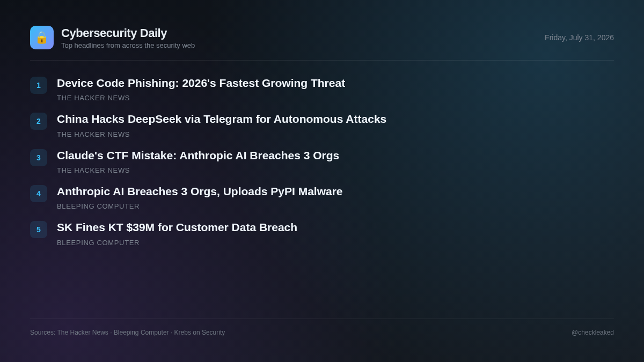The width and height of the screenshot is (644, 362).
Task: Click the 'Top headlines from across the security web' subtitle
Action: tap(128, 46)
